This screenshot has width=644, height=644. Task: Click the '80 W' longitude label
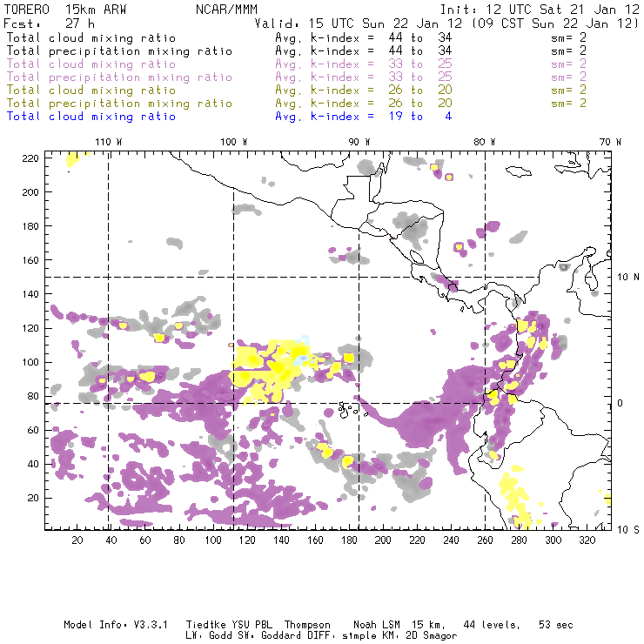click(x=484, y=142)
